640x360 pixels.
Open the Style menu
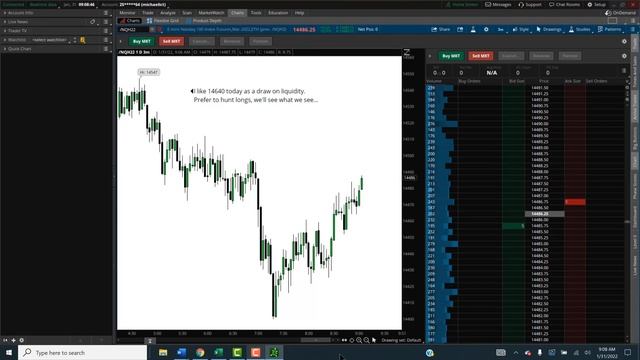(x=520, y=29)
